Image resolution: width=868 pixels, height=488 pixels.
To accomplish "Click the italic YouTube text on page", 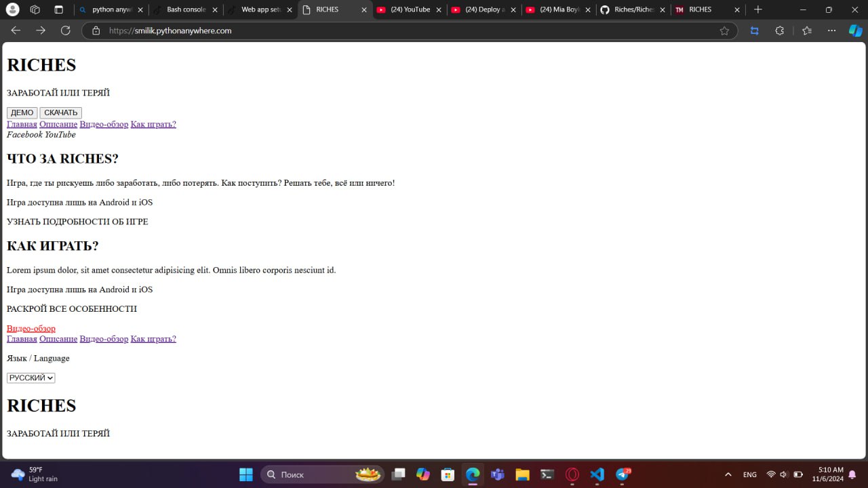I will tap(60, 134).
